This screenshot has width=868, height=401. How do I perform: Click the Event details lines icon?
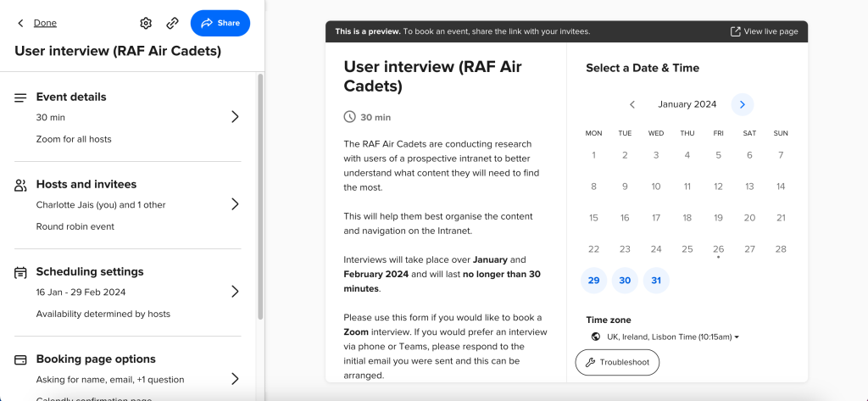[x=20, y=98]
